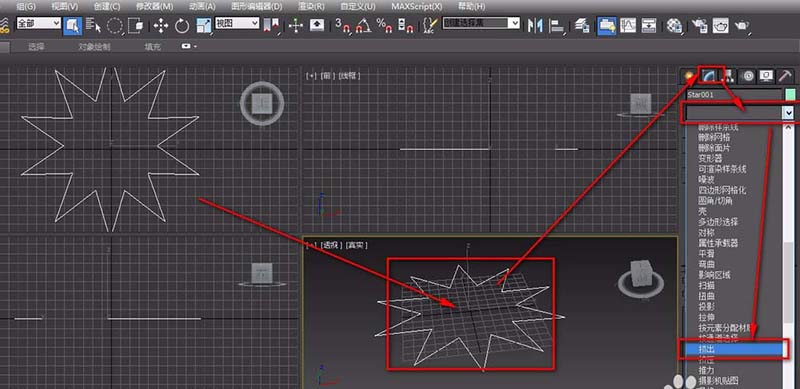Select 推力 modifier in list
This screenshot has height=389, width=800.
(x=707, y=370)
